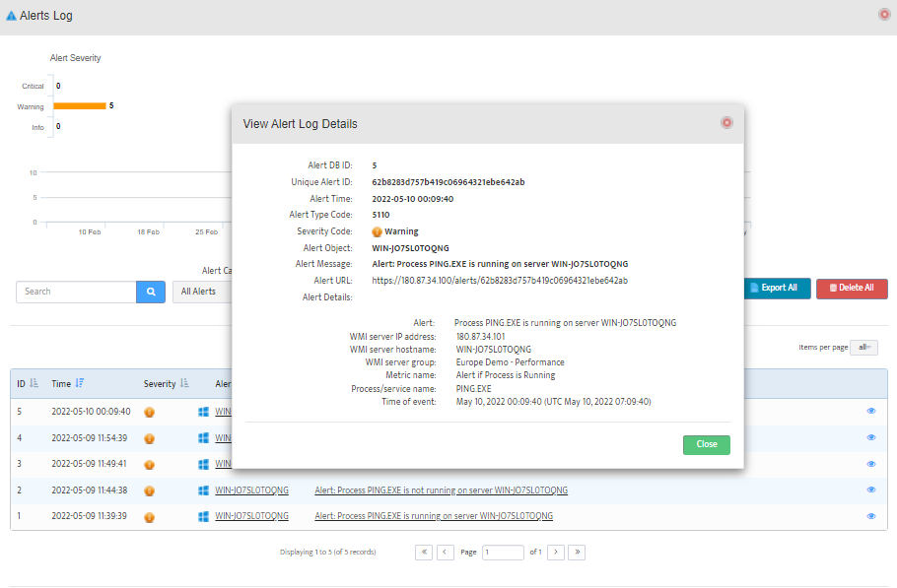
Task: Click warning severity icon in row 3
Action: coord(149,465)
